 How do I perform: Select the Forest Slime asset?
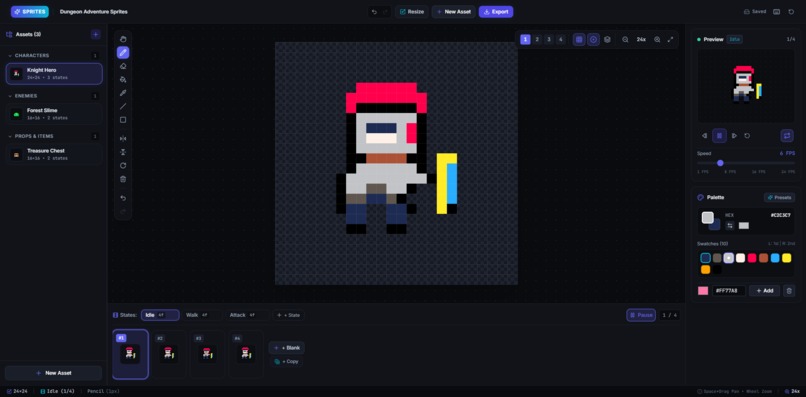click(54, 114)
